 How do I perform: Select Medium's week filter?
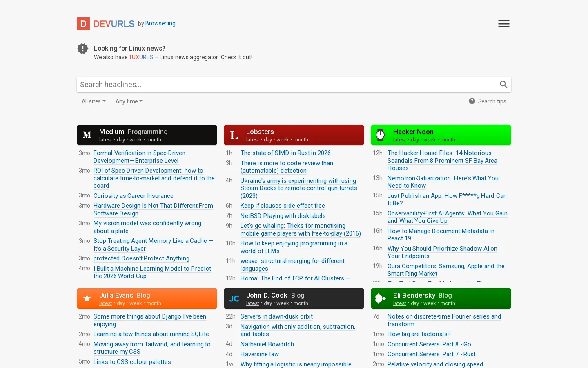pos(136,140)
